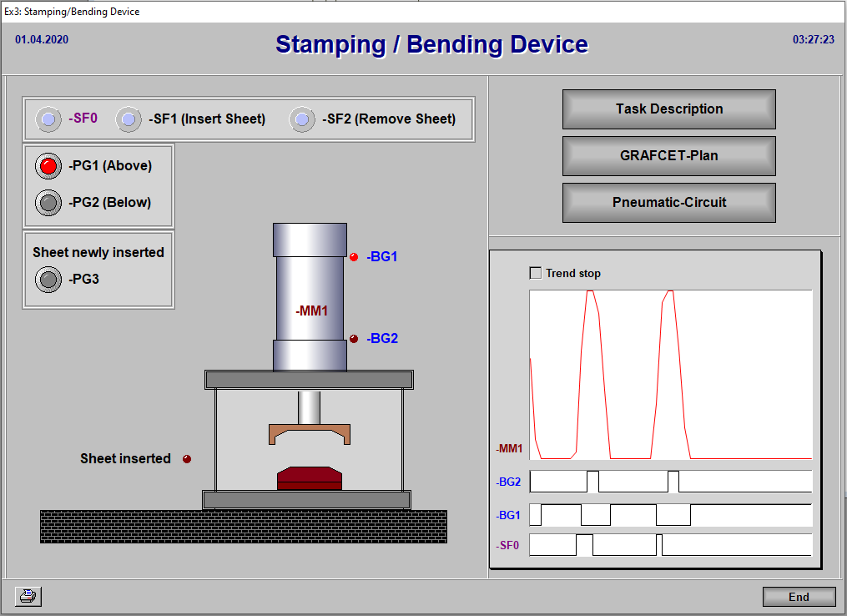Click the -MM1 cylinder body
This screenshot has height=616, width=847.
tap(310, 297)
